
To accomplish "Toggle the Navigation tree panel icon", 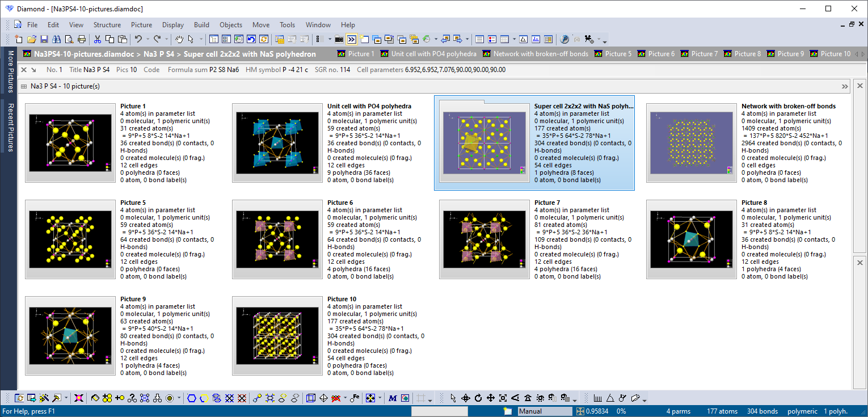I will (x=213, y=39).
